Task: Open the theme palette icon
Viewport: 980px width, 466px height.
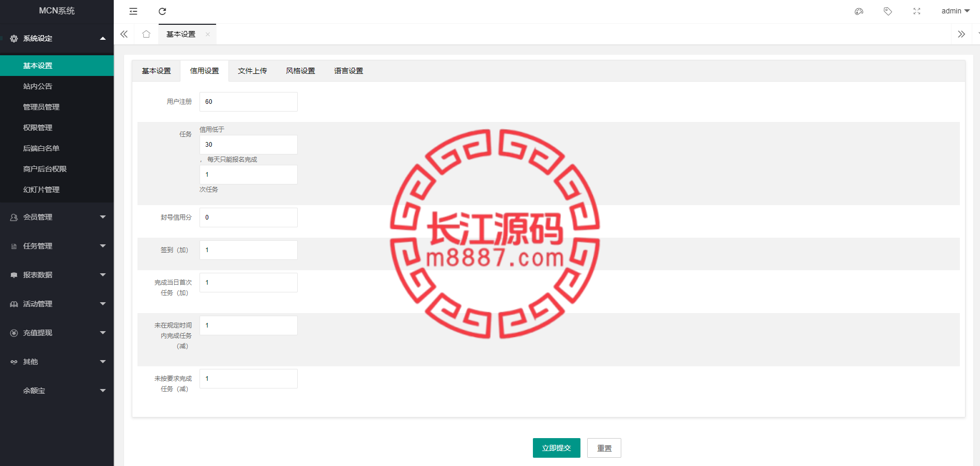Action: [x=859, y=11]
